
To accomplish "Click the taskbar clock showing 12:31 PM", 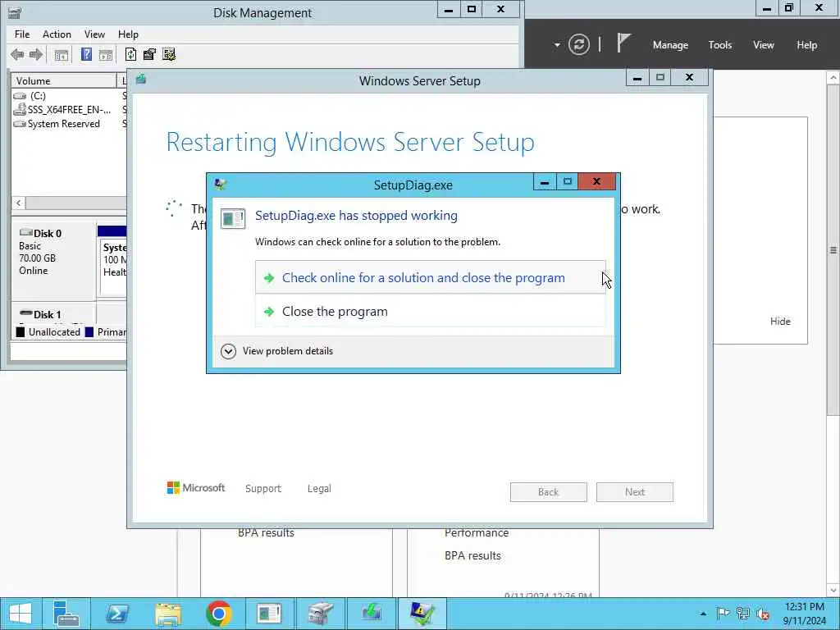I will pos(805,614).
